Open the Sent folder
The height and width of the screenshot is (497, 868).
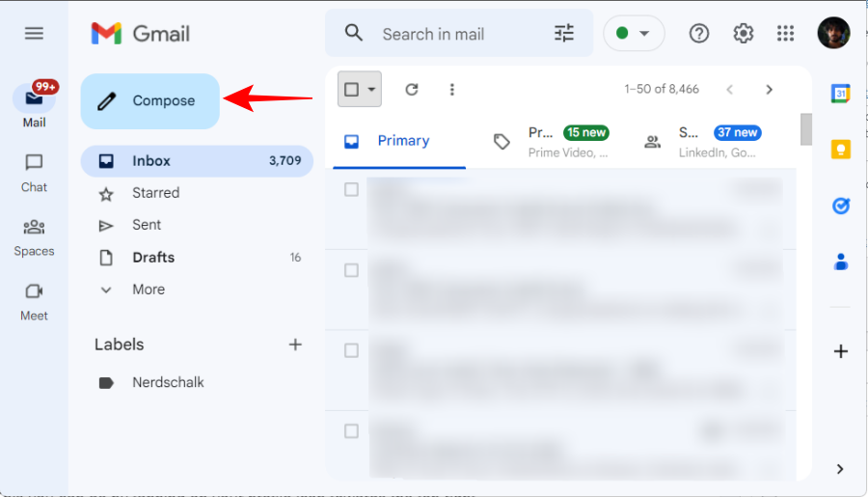(x=197, y=225)
